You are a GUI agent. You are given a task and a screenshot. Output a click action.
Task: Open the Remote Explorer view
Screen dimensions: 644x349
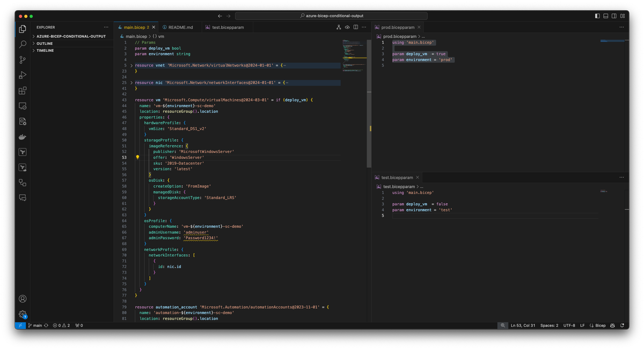click(x=23, y=106)
